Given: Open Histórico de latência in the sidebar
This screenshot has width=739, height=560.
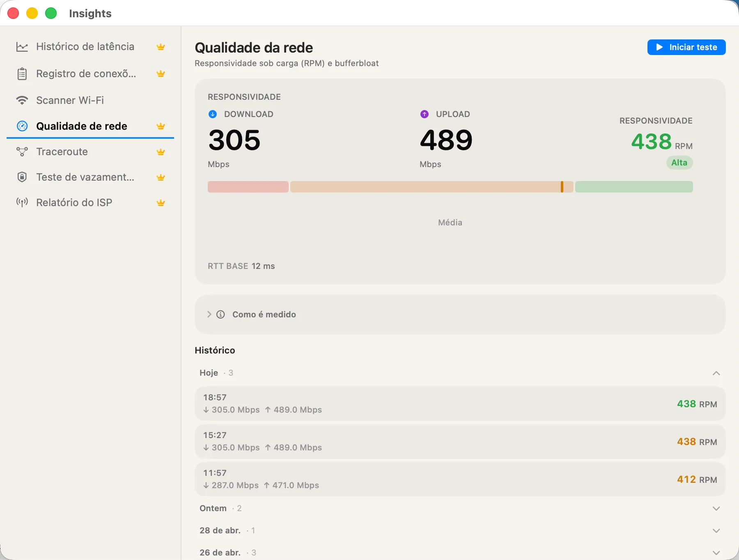Looking at the screenshot, I should coord(90,47).
